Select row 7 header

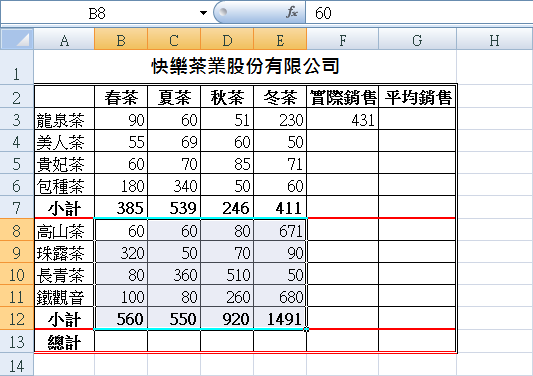[16, 207]
